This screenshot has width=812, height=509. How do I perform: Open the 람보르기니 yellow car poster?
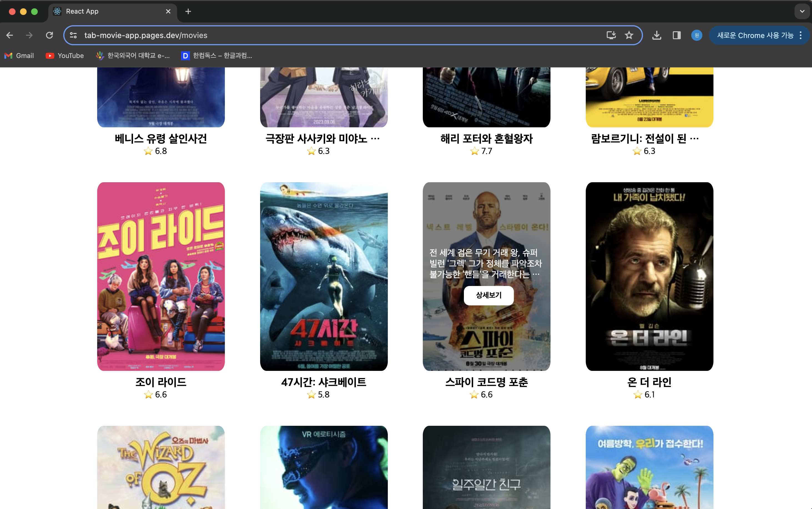(x=649, y=97)
